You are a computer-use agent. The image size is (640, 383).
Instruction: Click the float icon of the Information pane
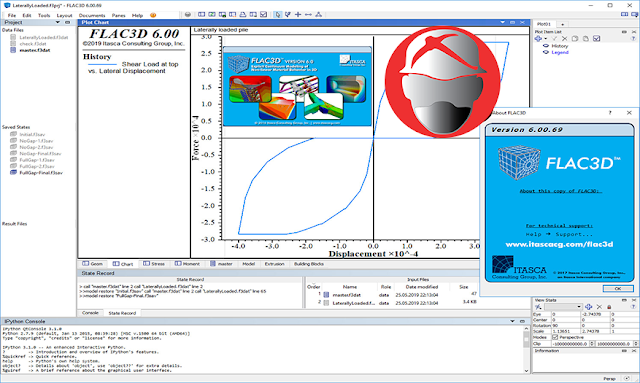(624, 351)
